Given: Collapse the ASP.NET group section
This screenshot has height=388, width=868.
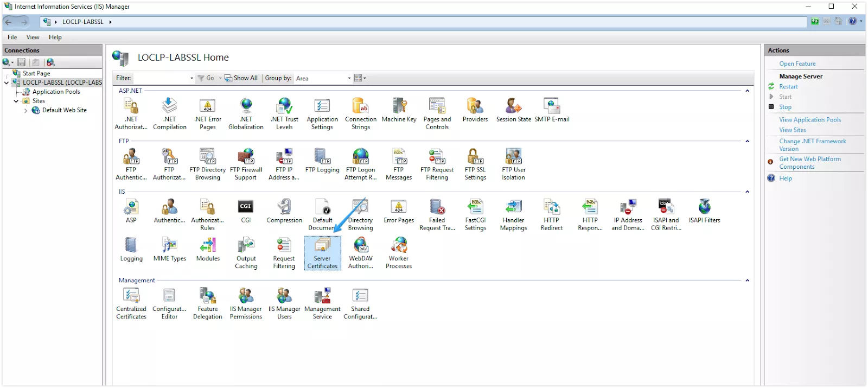Looking at the screenshot, I should pyautogui.click(x=748, y=91).
